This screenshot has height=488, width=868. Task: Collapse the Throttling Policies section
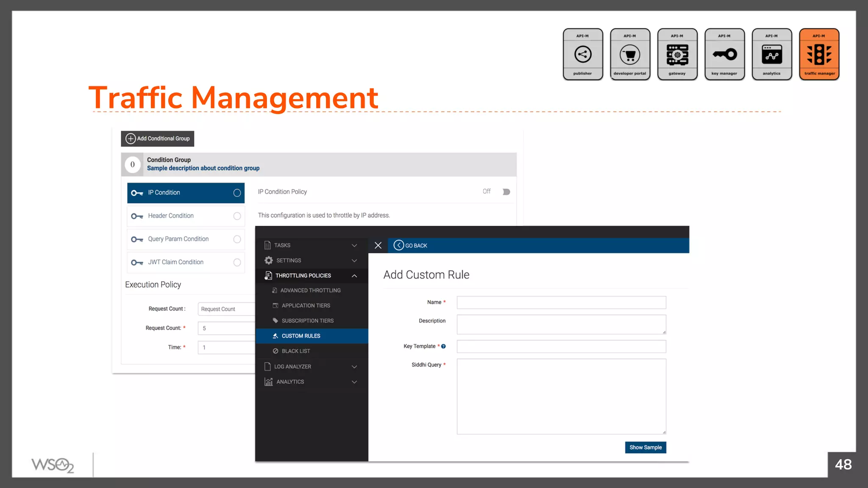pos(354,276)
